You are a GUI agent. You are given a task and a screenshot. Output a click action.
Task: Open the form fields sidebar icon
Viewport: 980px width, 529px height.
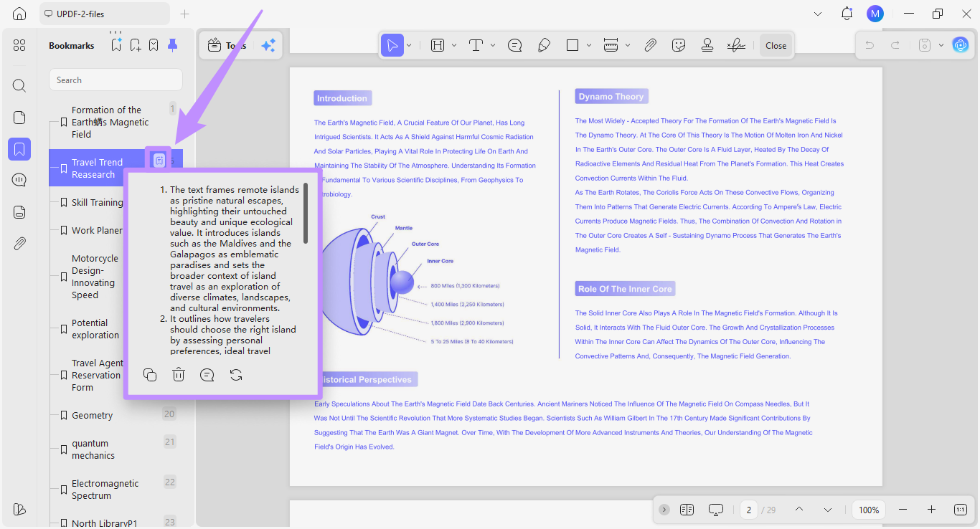click(x=19, y=211)
